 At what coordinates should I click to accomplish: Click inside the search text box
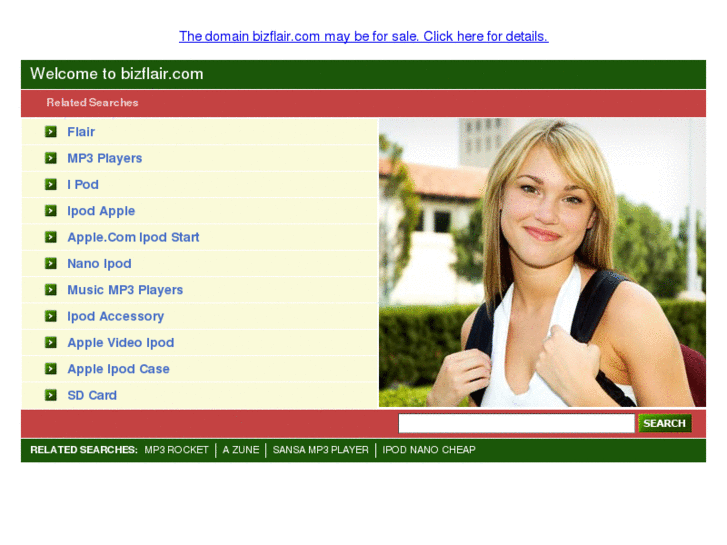[x=517, y=423]
